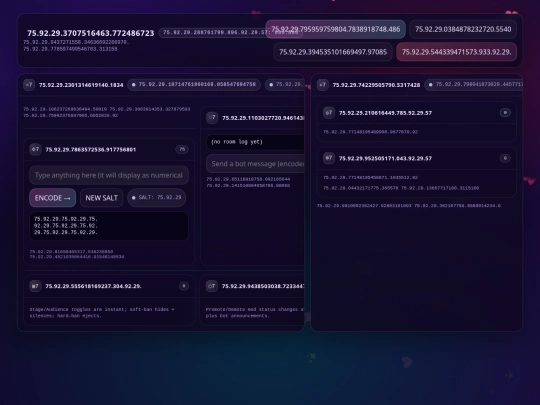Click the SALT: 75.92.29 pill
The height and width of the screenshot is (405, 540).
coord(157,198)
